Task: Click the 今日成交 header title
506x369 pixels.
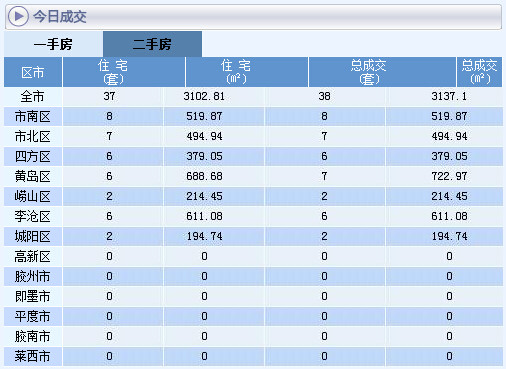Action: (x=60, y=16)
